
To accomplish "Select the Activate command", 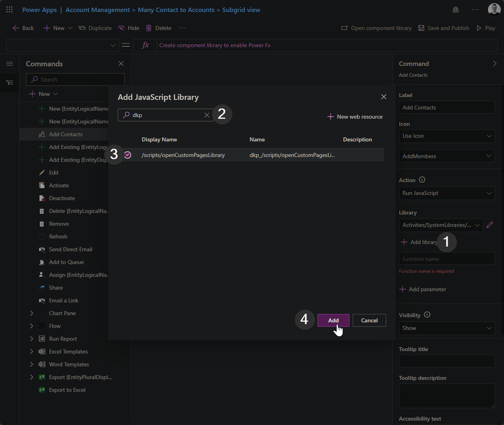I will pos(59,185).
